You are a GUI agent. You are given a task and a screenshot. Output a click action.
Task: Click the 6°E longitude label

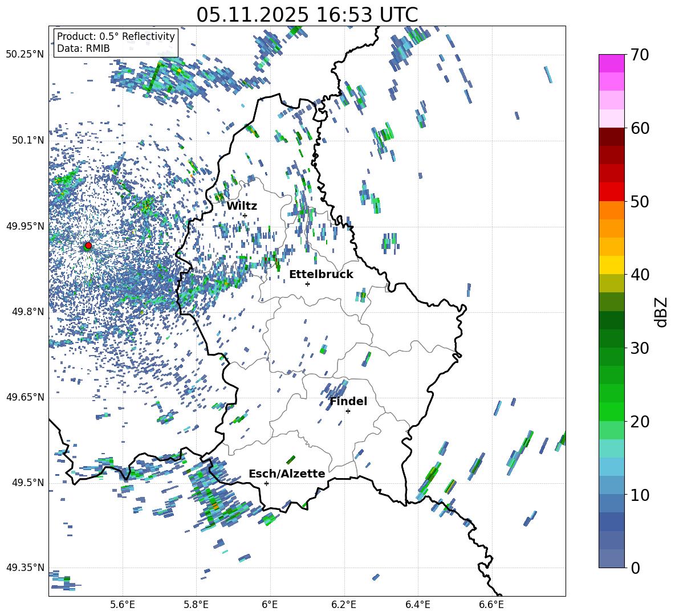tap(270, 605)
